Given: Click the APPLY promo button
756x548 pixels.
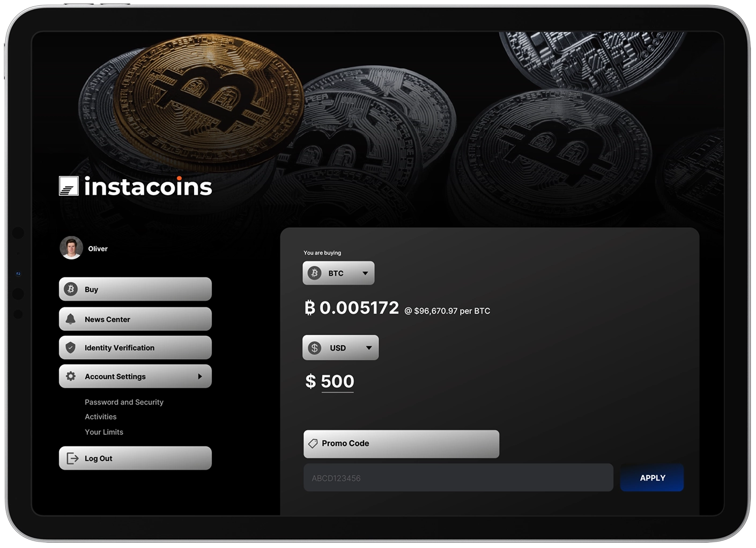Looking at the screenshot, I should 652,478.
